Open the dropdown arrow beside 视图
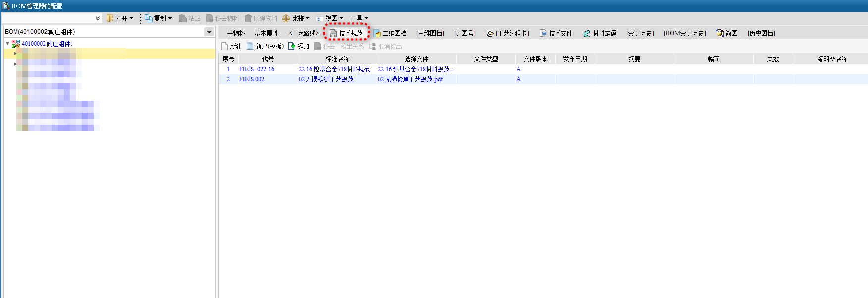 click(x=341, y=18)
